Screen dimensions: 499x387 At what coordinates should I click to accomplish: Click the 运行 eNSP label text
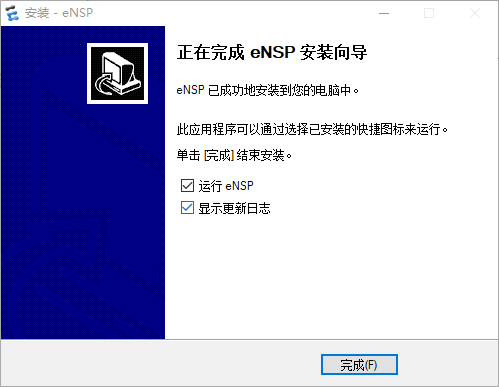click(x=226, y=186)
